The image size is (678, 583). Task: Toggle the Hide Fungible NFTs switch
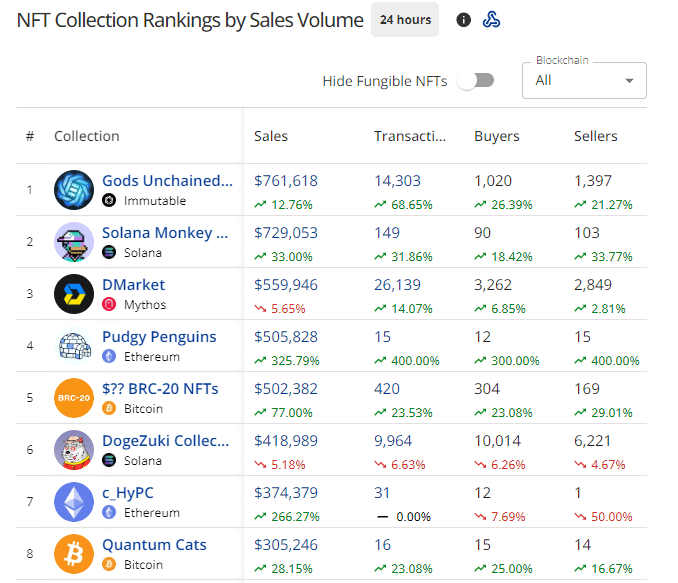(x=476, y=80)
